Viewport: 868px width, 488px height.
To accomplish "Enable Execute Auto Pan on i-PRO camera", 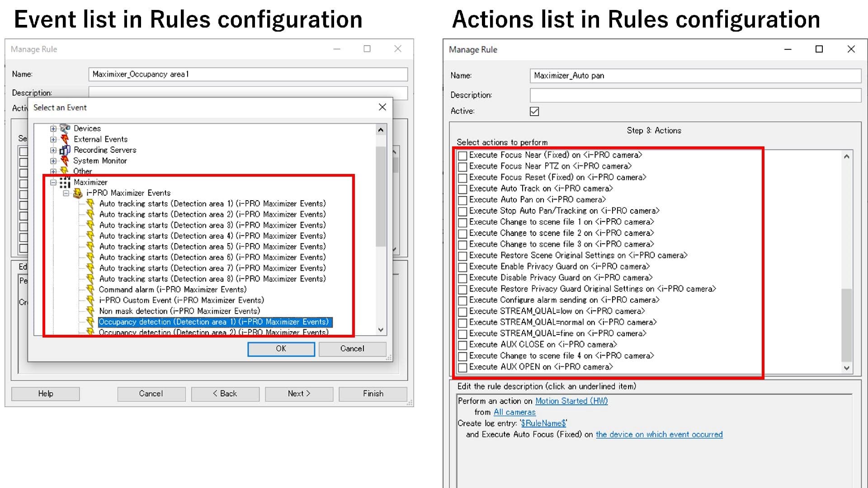I will [462, 200].
